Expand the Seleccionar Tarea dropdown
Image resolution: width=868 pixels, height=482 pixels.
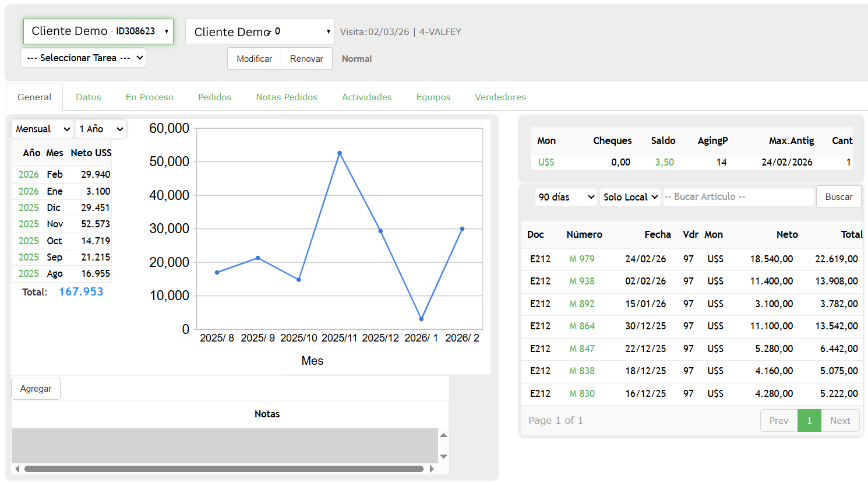pyautogui.click(x=83, y=58)
